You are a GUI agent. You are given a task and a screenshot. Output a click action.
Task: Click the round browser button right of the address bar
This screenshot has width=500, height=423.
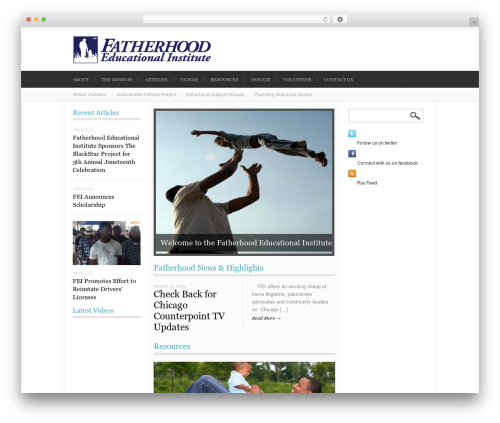(340, 19)
